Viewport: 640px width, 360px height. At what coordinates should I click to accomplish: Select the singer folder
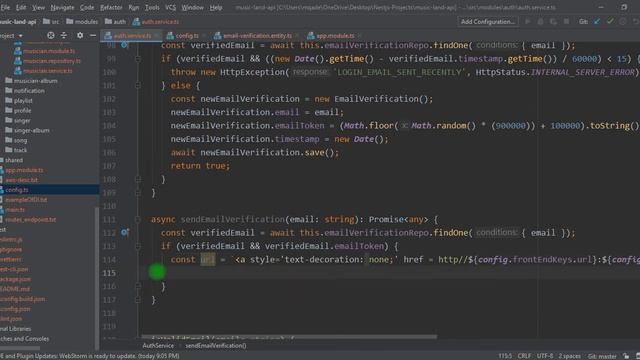click(x=18, y=120)
